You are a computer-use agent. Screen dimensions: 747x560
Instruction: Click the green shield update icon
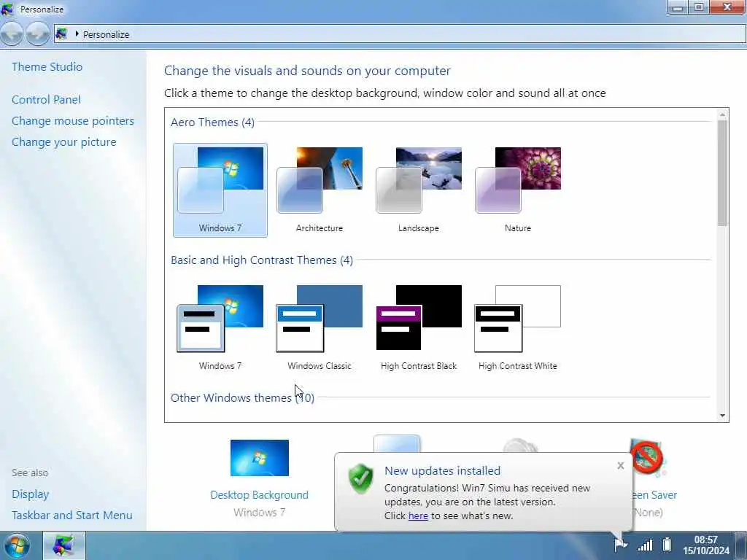(360, 478)
